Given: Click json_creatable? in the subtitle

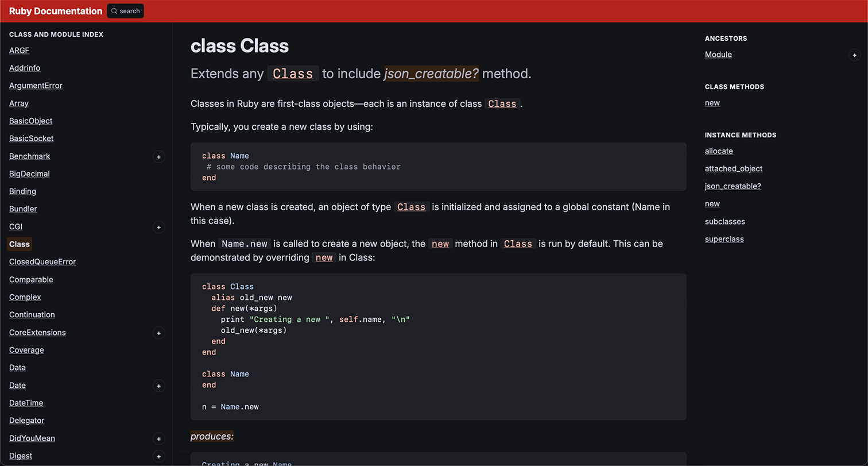Looking at the screenshot, I should click(x=431, y=74).
